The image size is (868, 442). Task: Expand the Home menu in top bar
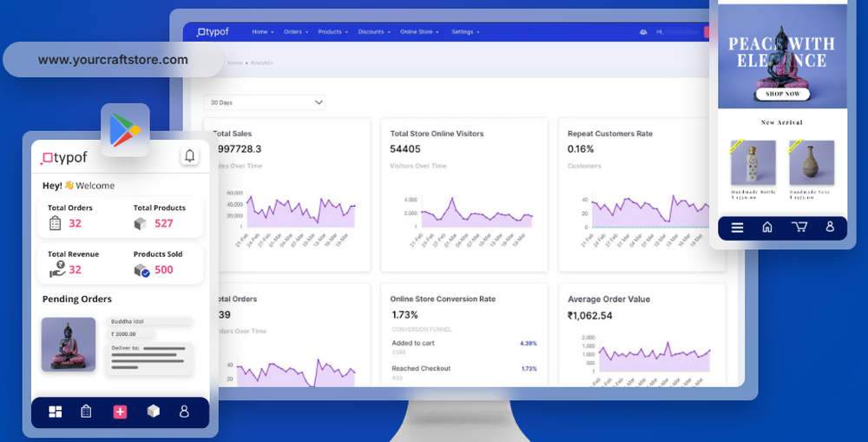tap(262, 32)
